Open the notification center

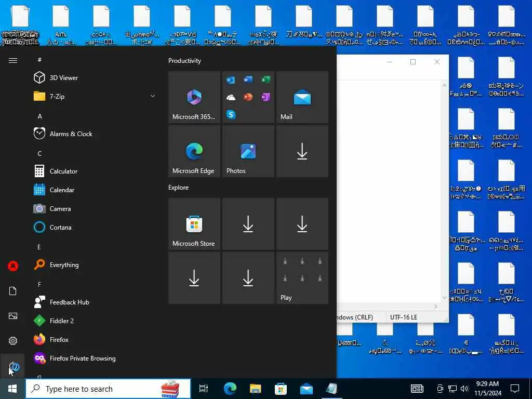click(515, 389)
